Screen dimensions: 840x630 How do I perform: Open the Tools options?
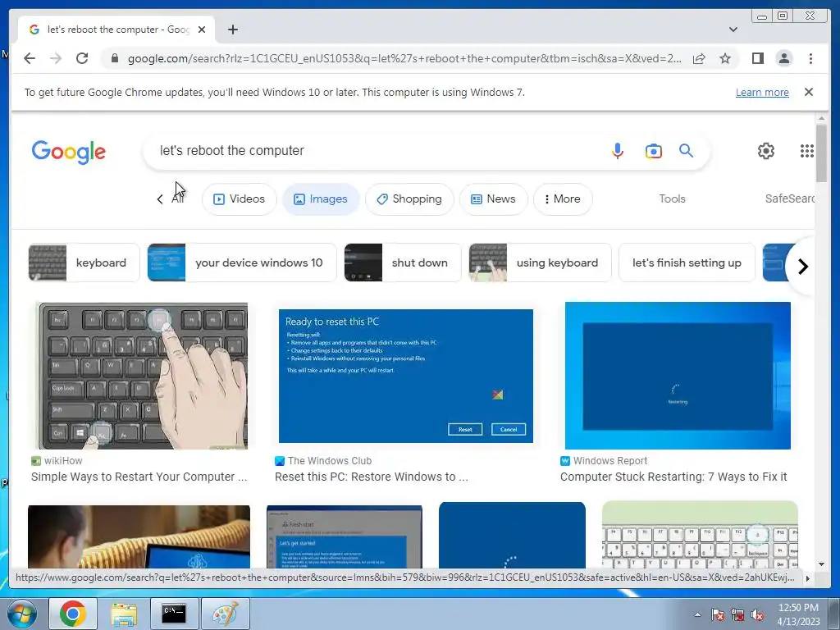[x=672, y=199]
